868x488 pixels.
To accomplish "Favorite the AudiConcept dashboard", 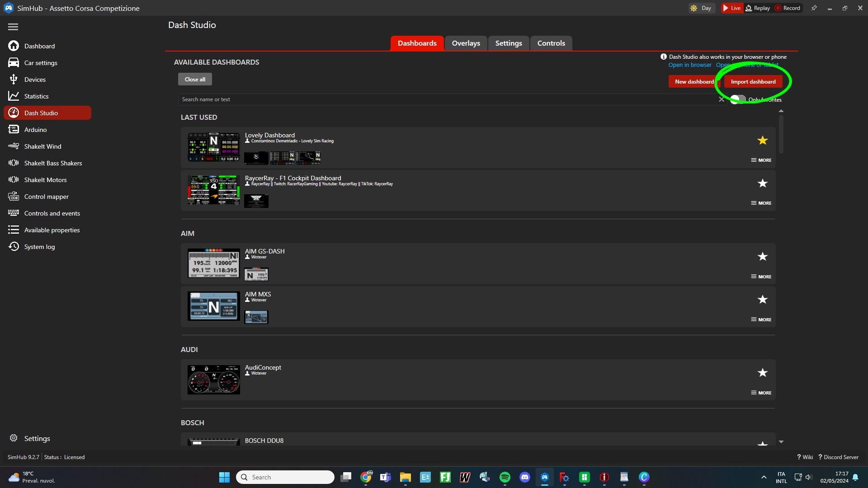I will coord(763,373).
